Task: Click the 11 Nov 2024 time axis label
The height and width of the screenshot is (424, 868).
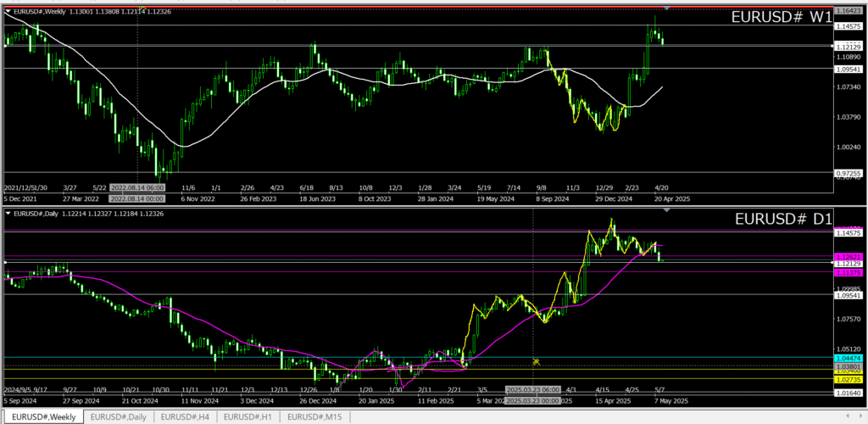Action: (200, 401)
